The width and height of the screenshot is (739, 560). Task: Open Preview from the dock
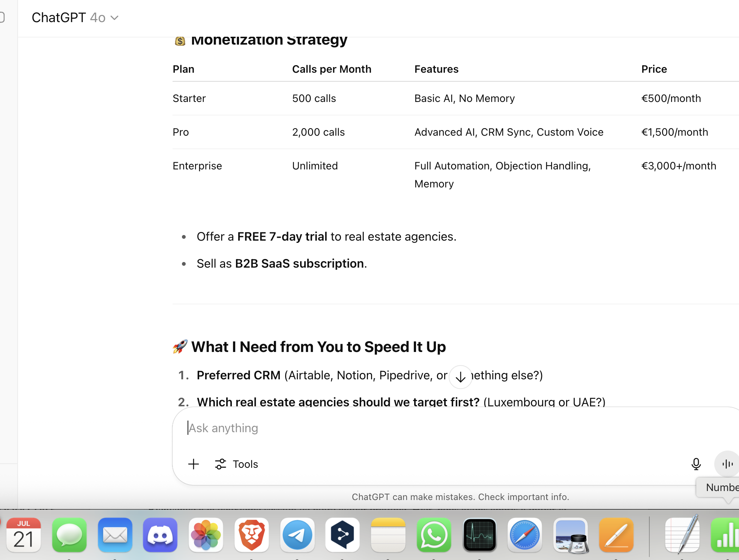click(x=571, y=535)
